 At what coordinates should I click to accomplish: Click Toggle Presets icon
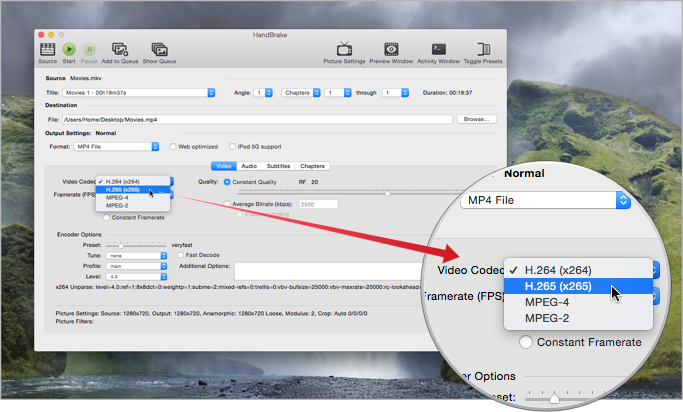coord(483,49)
